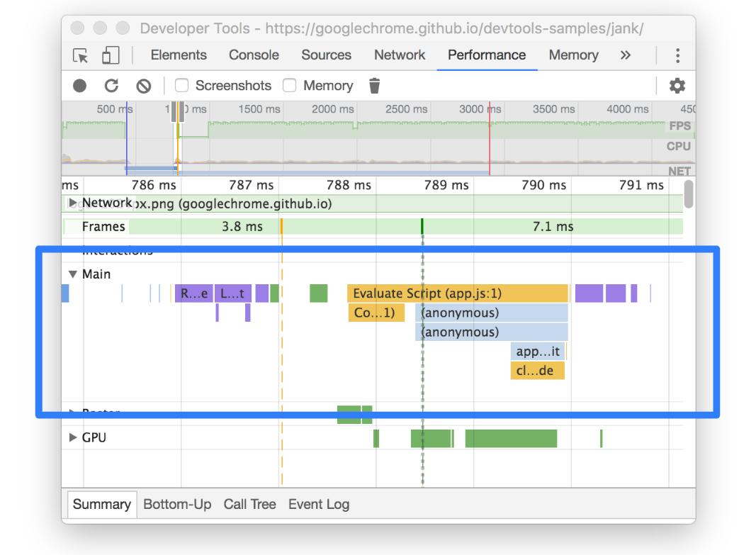
Task: Open the Sources tab
Action: click(x=327, y=55)
